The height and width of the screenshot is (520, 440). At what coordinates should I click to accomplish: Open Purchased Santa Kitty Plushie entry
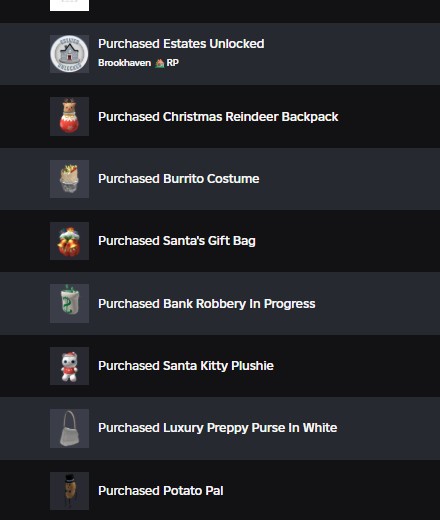[186, 366]
